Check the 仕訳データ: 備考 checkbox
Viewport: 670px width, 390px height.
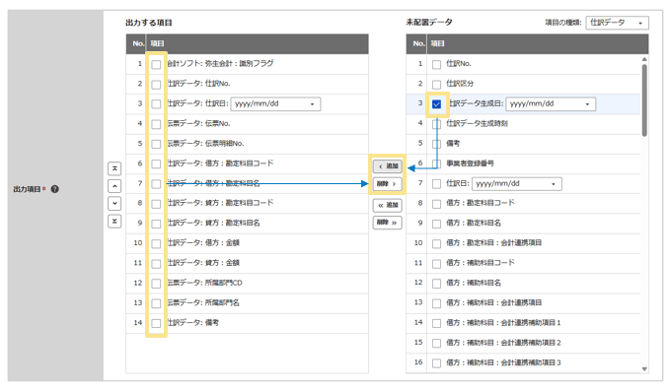click(x=156, y=323)
